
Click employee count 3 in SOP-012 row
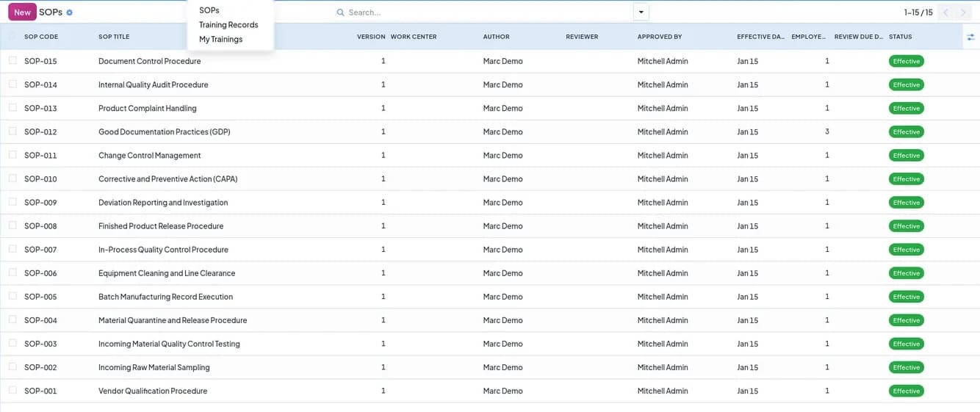point(826,131)
